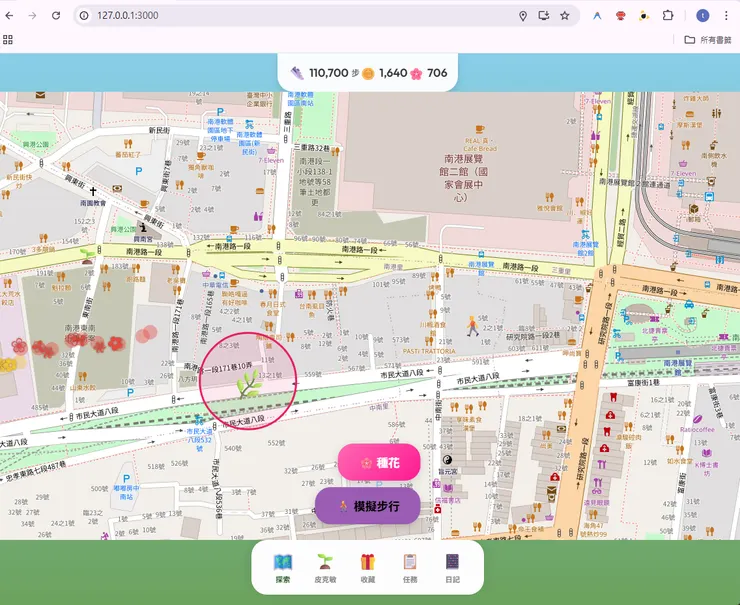Viewport: 740px width, 605px height.
Task: Go to the 任務 missions tab
Action: coord(410,568)
